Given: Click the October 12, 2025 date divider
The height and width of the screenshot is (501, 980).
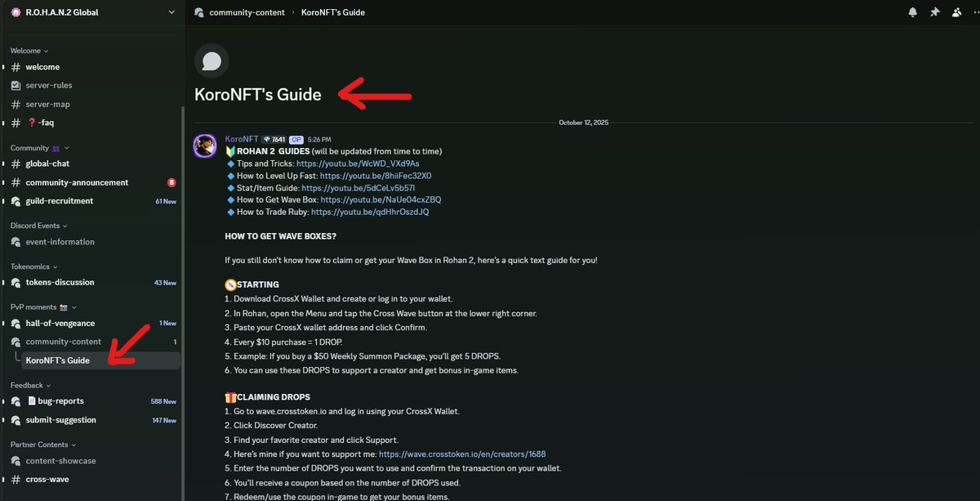Looking at the screenshot, I should click(583, 123).
